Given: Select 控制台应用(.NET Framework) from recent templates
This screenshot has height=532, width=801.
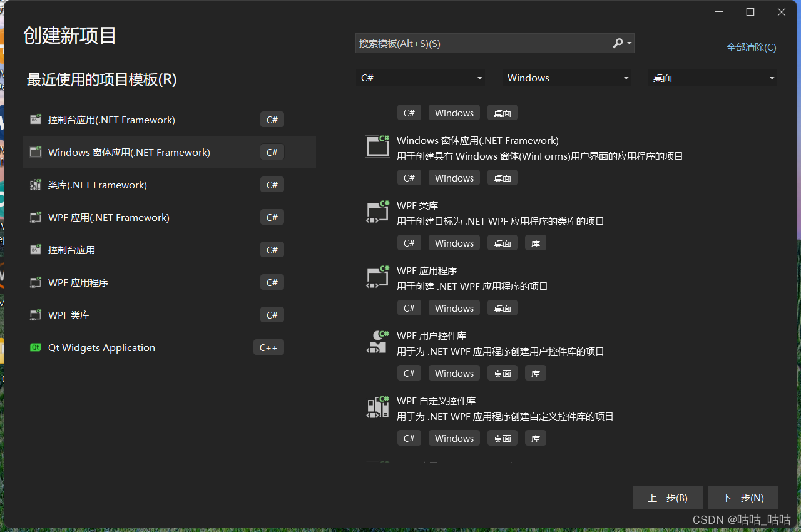Looking at the screenshot, I should click(x=170, y=120).
